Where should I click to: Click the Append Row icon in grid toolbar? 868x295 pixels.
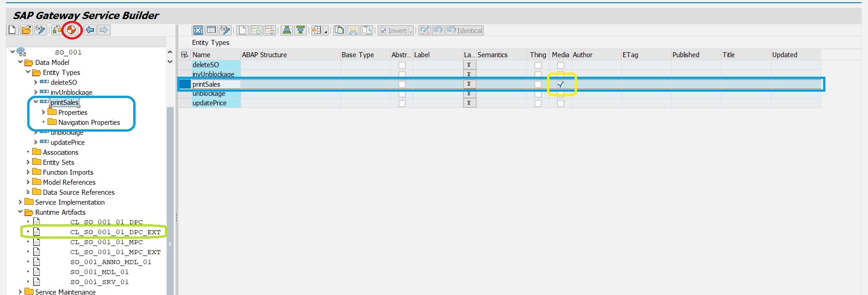click(x=256, y=30)
